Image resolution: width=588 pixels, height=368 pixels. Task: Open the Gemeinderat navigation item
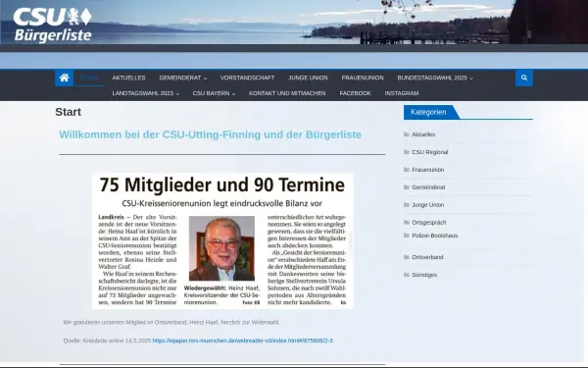pos(180,78)
